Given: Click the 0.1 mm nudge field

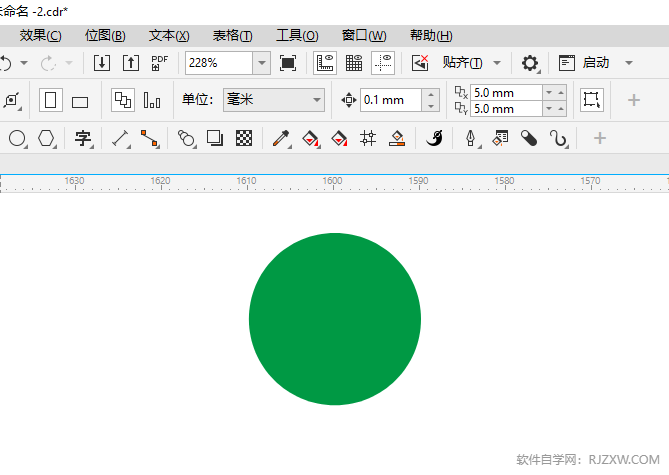Looking at the screenshot, I should (x=391, y=100).
